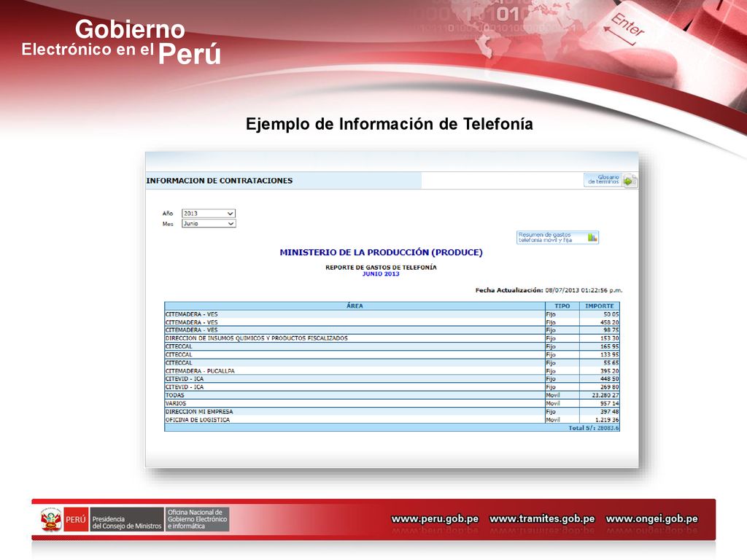Image resolution: width=747 pixels, height=560 pixels.
Task: Click the IMPORTE column header
Action: (600, 306)
